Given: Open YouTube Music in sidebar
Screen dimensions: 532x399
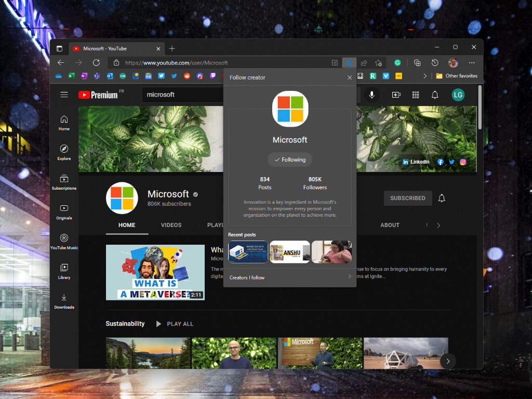Looking at the screenshot, I should pos(64,242).
